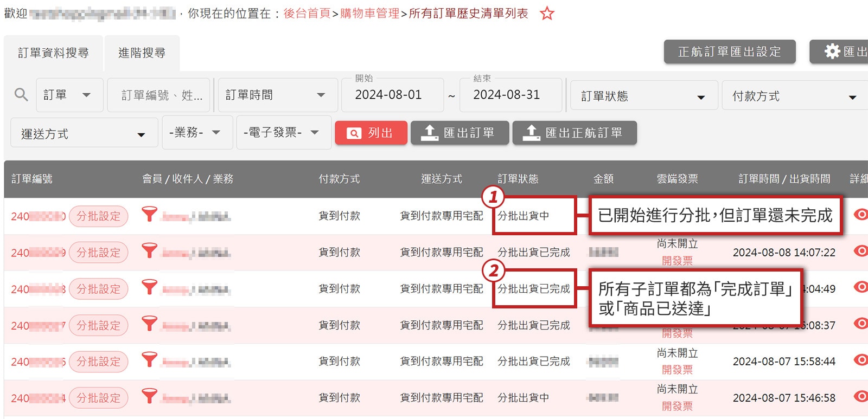Open the 運送方式 filter dropdown
868x419 pixels.
84,134
